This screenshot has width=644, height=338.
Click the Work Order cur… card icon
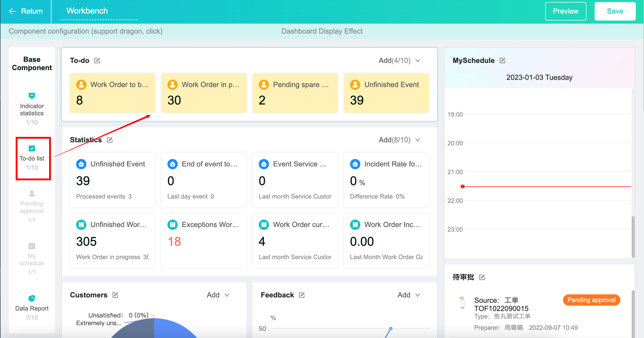pos(264,225)
